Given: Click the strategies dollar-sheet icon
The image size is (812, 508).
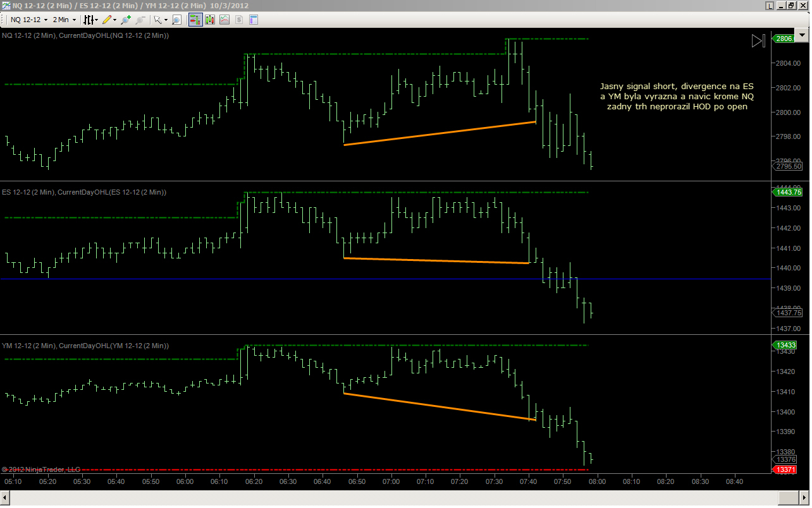Looking at the screenshot, I should tap(239, 20).
